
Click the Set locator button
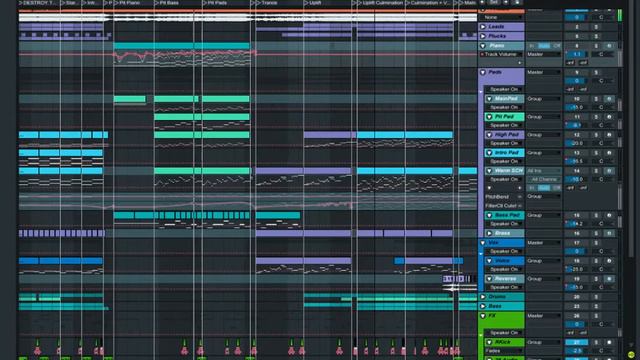[494, 2]
